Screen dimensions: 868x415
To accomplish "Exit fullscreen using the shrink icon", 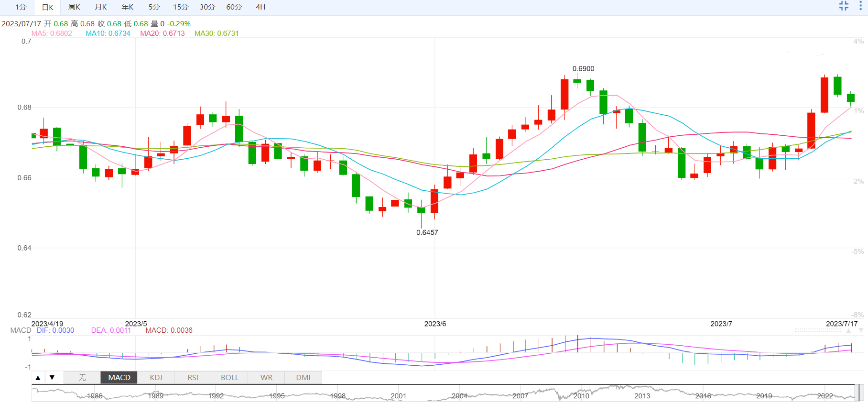I will 844,6.
